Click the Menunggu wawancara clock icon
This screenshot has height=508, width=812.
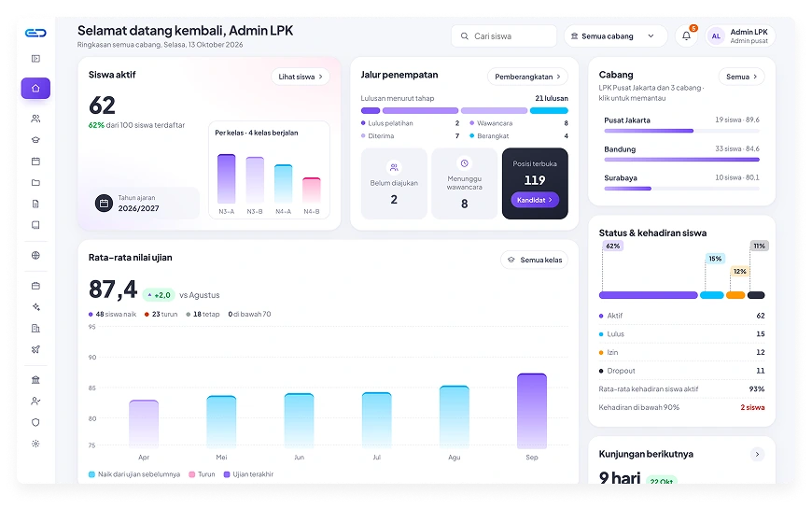465,163
